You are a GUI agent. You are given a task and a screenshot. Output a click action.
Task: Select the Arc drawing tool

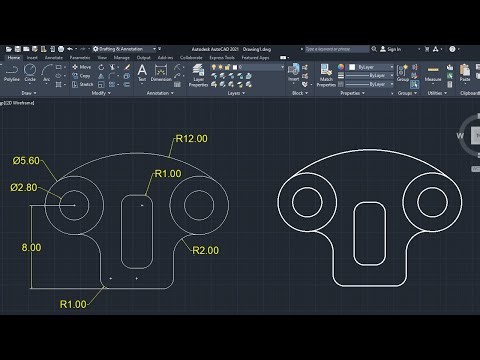point(46,73)
